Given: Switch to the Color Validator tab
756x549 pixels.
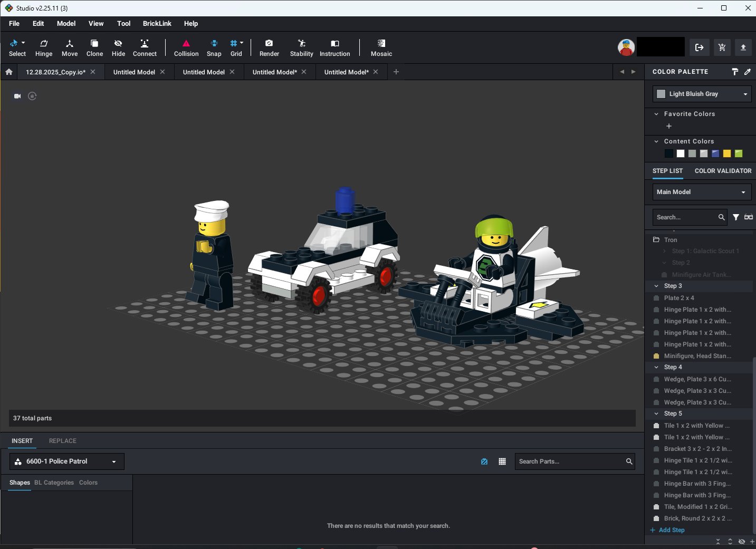Looking at the screenshot, I should (x=723, y=171).
